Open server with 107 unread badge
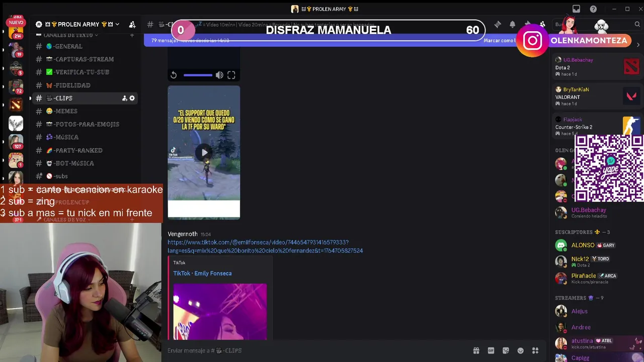The width and height of the screenshot is (644, 362). click(16, 142)
